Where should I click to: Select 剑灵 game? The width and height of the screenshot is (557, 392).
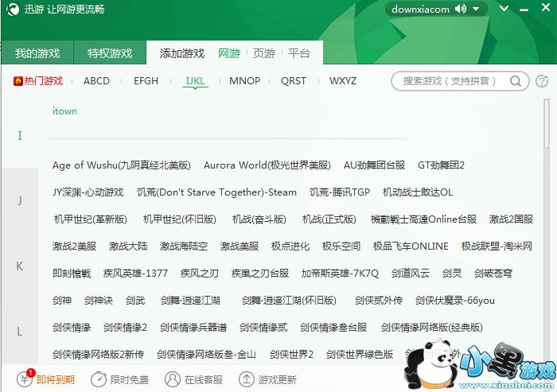(452, 273)
